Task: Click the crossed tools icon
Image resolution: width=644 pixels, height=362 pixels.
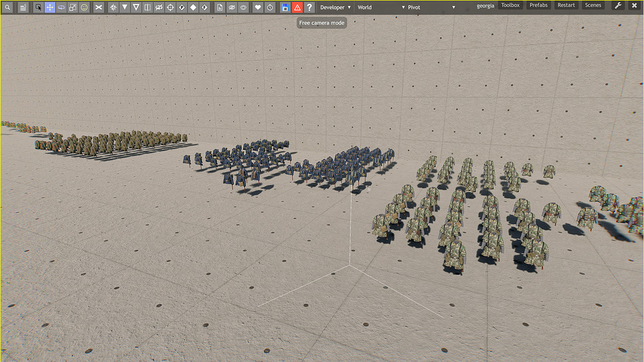Action: coord(99,7)
